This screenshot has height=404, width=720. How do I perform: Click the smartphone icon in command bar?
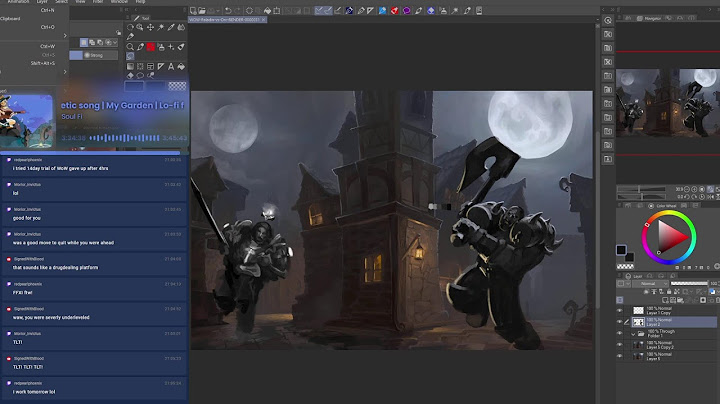click(479, 11)
